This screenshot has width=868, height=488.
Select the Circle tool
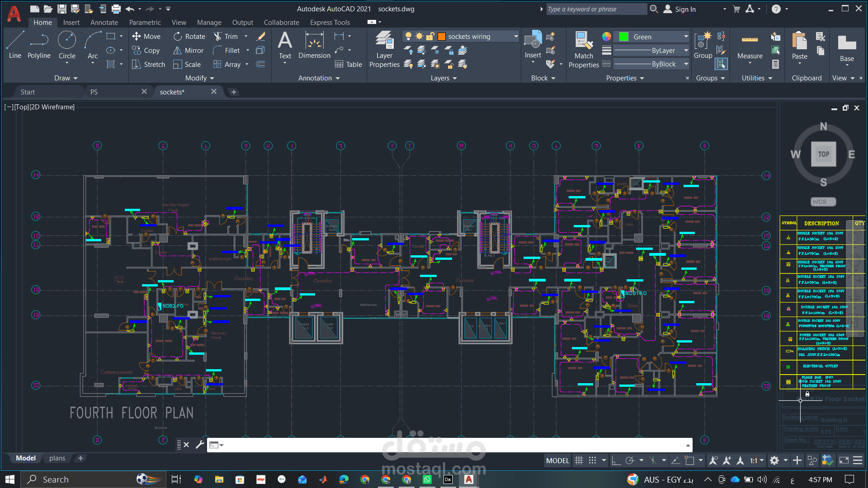click(67, 45)
